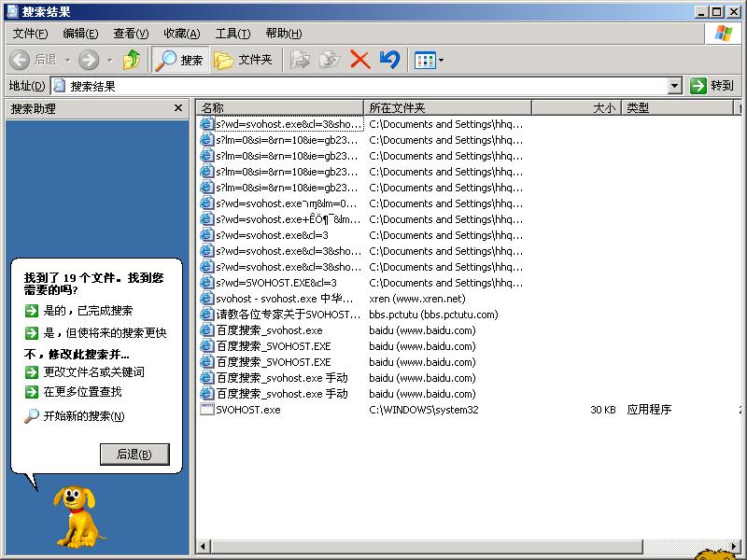Click the yellow search dog character

coord(78,517)
